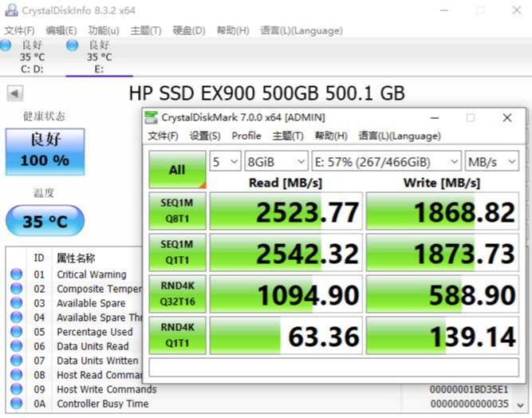The height and width of the screenshot is (418, 532).
Task: Click RND4K Q32T16 read result 1094.90
Action: [286, 294]
